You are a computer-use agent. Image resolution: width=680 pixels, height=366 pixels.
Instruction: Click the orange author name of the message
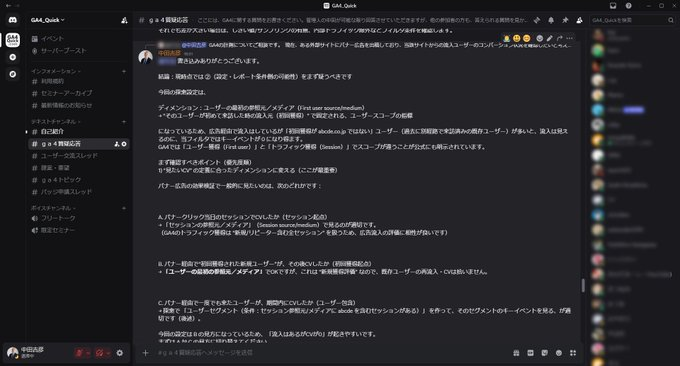click(169, 53)
